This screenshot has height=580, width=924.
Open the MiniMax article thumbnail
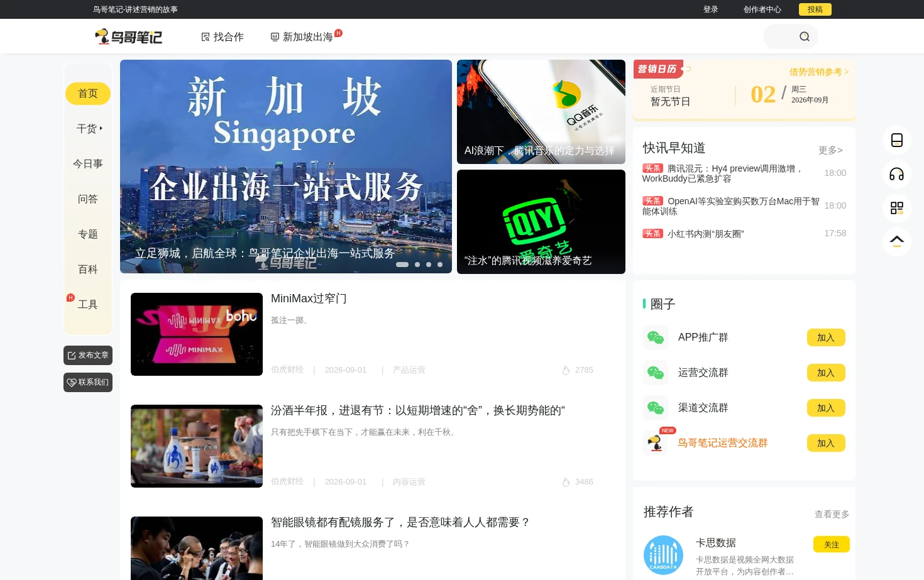(x=197, y=334)
